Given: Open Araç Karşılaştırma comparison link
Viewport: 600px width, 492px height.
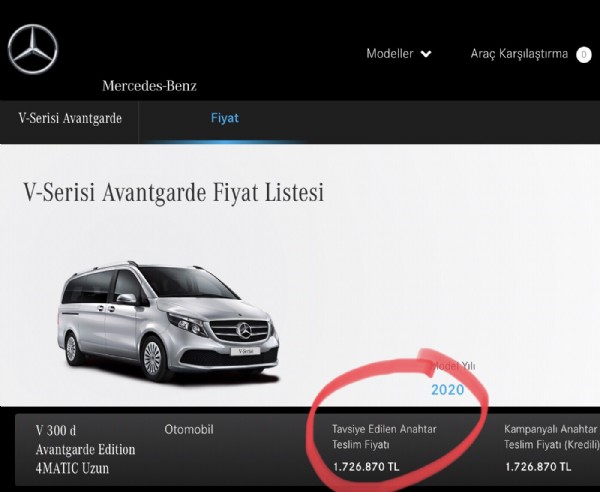Looking at the screenshot, I should 519,54.
